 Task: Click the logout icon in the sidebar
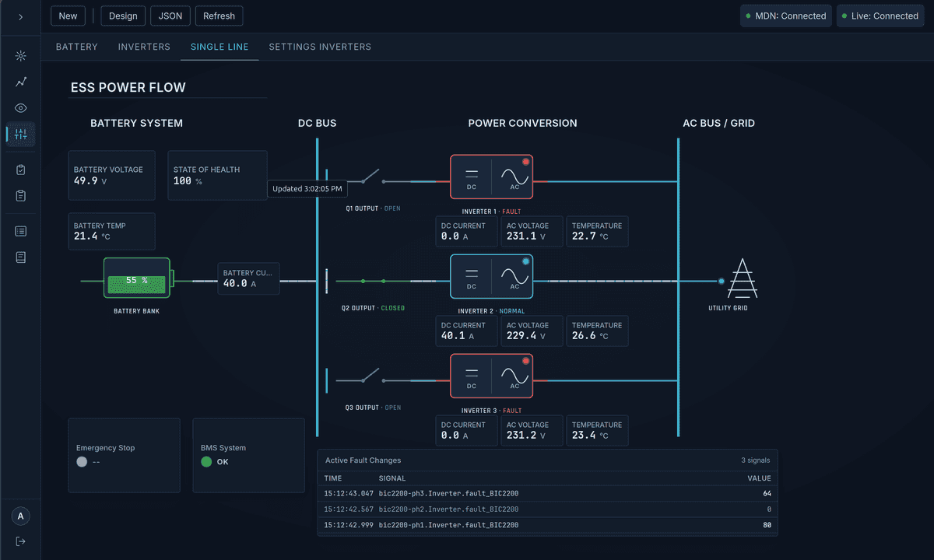[x=21, y=542]
